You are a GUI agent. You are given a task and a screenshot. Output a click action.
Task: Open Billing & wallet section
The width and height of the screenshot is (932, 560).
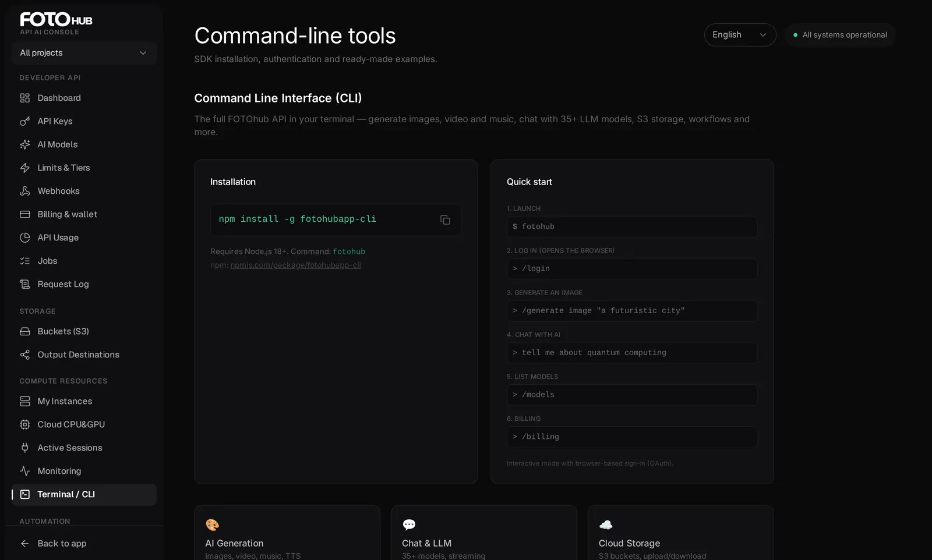[84, 214]
